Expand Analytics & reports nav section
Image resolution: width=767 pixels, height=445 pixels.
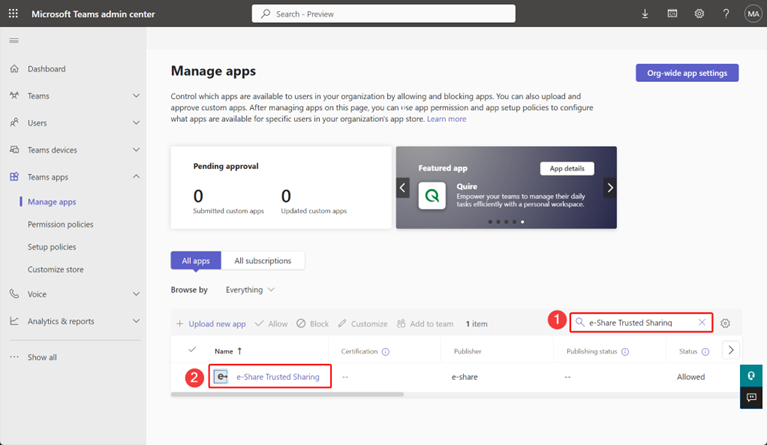click(x=136, y=321)
